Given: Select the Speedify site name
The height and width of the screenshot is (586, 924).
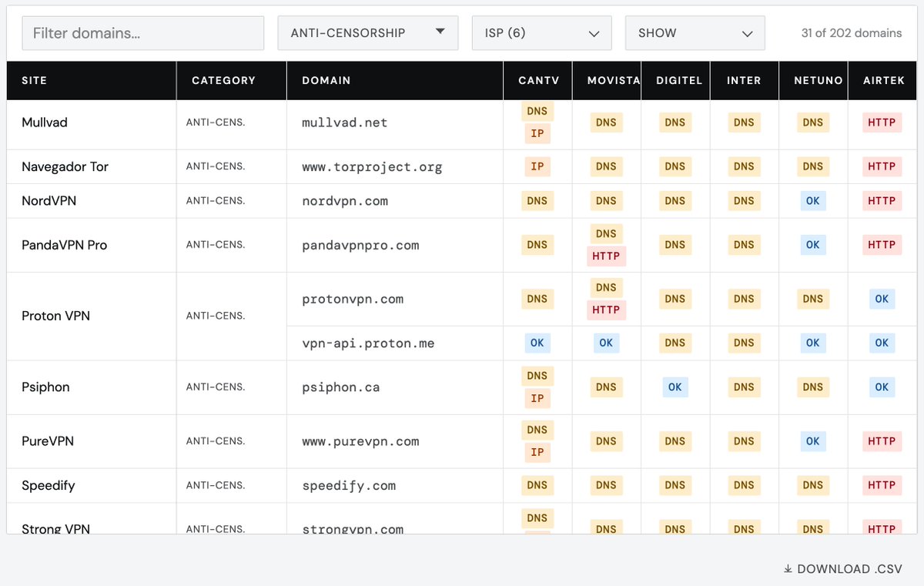Looking at the screenshot, I should [49, 486].
